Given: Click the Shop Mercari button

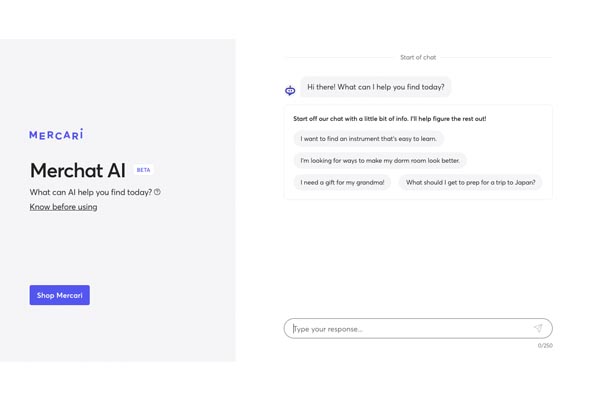Looking at the screenshot, I should 59,295.
